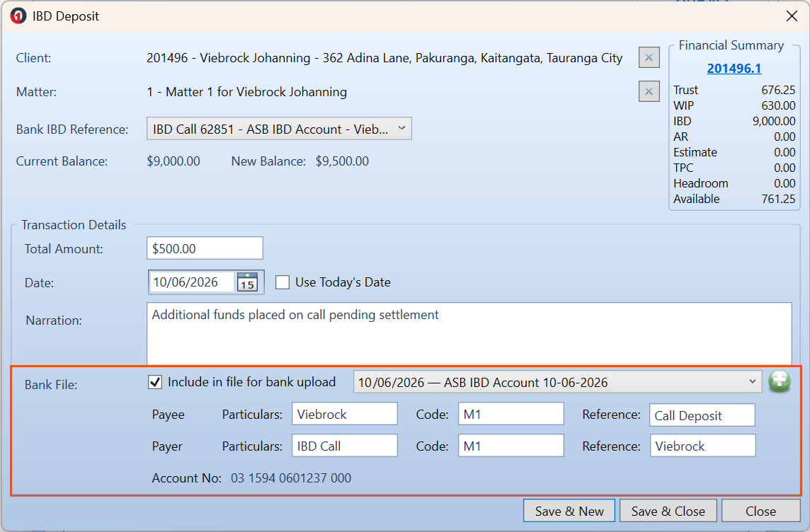Click the Estimate row in Financial Summary
This screenshot has width=810, height=532.
pyautogui.click(x=734, y=152)
